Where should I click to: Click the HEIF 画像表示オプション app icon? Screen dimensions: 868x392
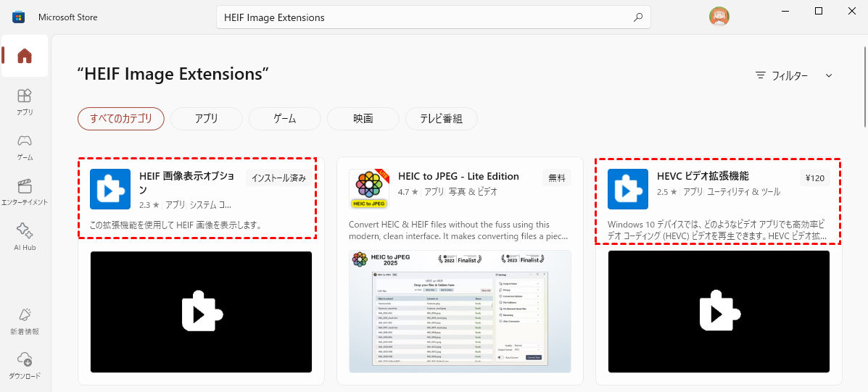[x=109, y=189]
